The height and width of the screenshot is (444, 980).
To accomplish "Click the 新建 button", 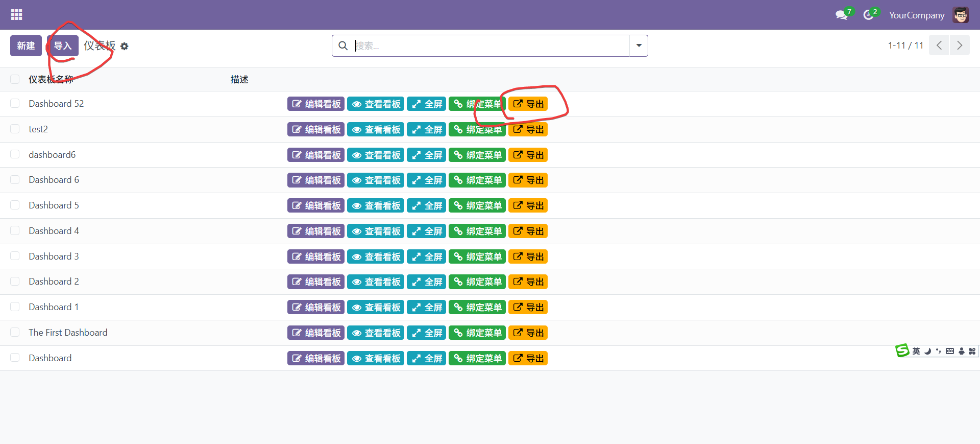I will point(26,46).
